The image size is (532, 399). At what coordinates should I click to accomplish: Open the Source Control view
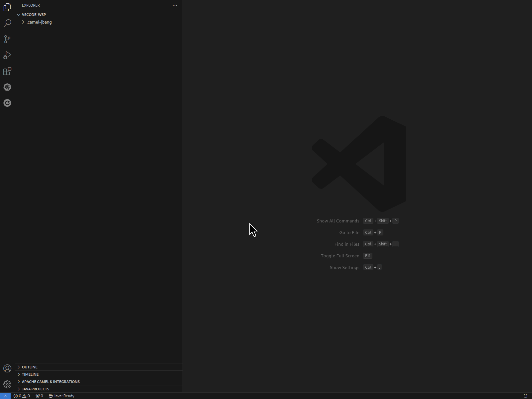coord(7,39)
